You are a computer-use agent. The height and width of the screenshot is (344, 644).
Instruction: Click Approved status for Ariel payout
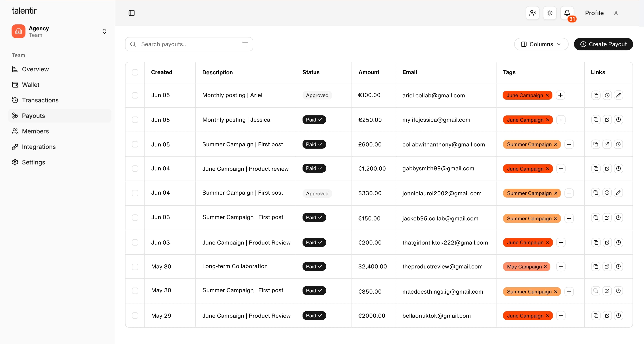(317, 95)
